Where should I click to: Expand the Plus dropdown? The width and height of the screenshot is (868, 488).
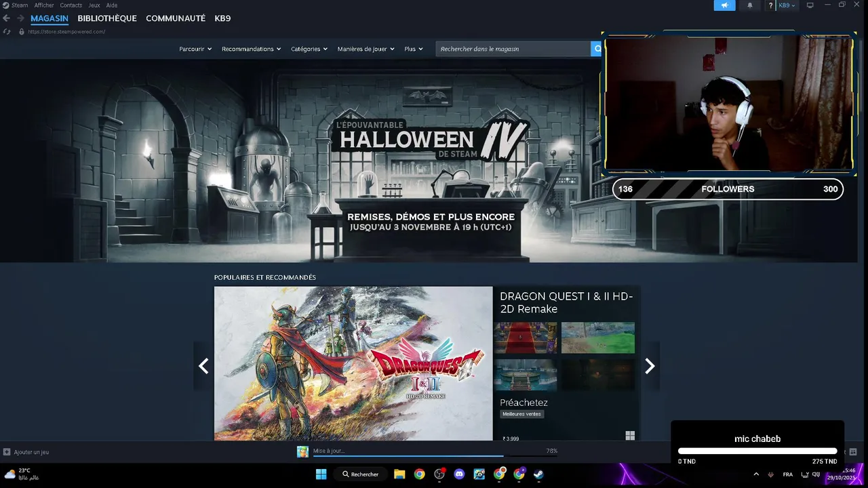click(x=414, y=49)
